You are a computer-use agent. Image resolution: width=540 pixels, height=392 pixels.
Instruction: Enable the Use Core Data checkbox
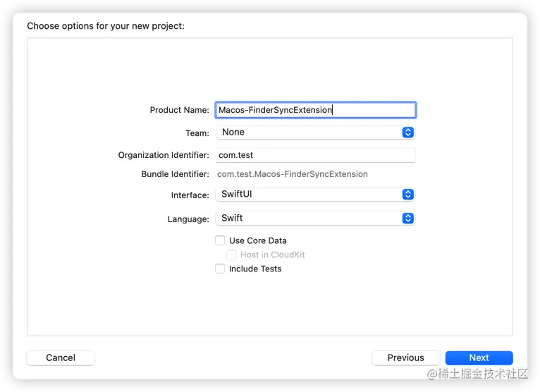[220, 240]
